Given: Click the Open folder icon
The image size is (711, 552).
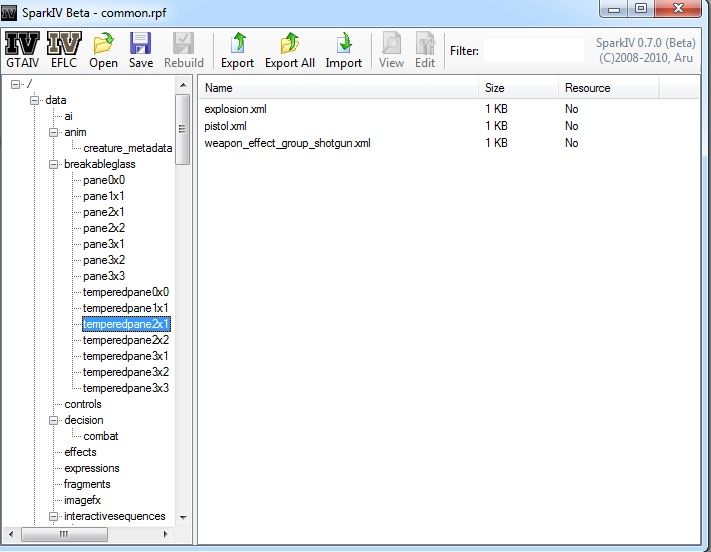Looking at the screenshot, I should tap(103, 50).
